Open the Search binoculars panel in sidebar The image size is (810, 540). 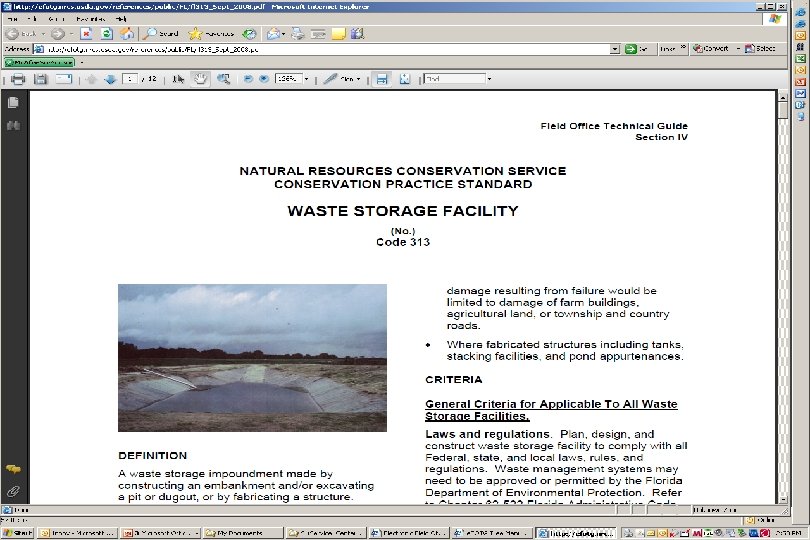[x=13, y=126]
